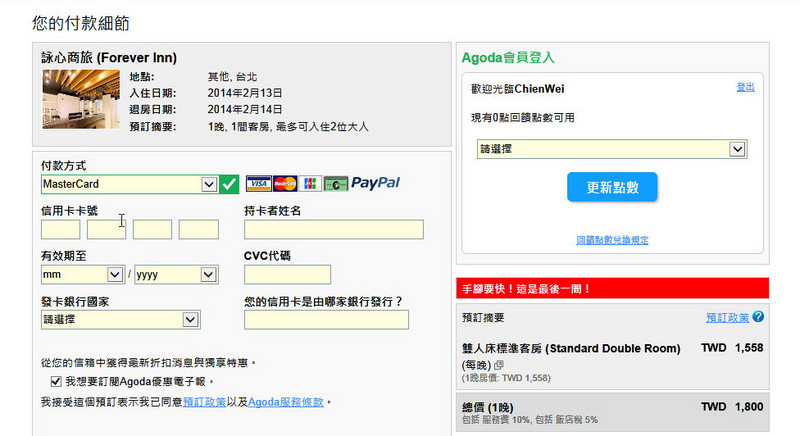The width and height of the screenshot is (800, 436).
Task: Click the 歡迎光臨ChienWei welcome text
Action: 518,89
